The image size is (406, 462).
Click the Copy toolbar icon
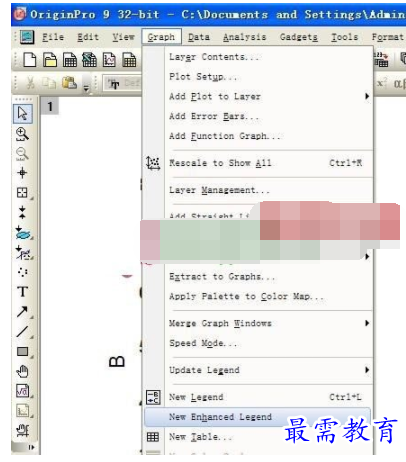click(x=49, y=83)
